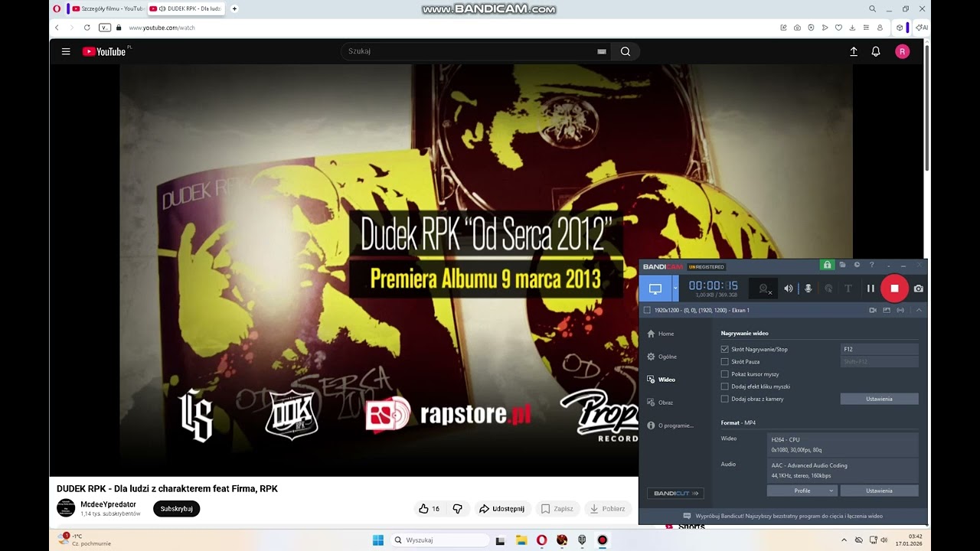Open a new browser tab with plus
980x551 pixels.
pos(234,8)
